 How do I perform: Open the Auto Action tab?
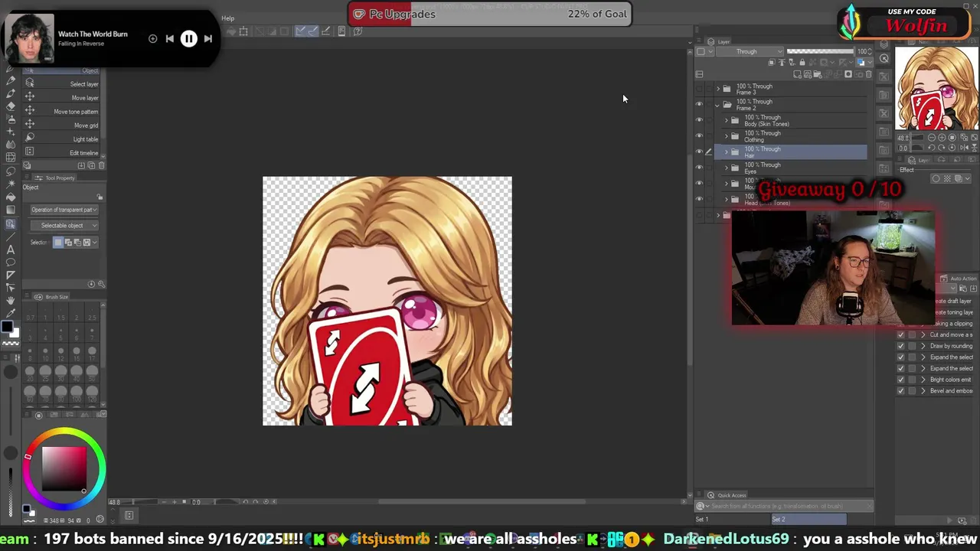(959, 279)
